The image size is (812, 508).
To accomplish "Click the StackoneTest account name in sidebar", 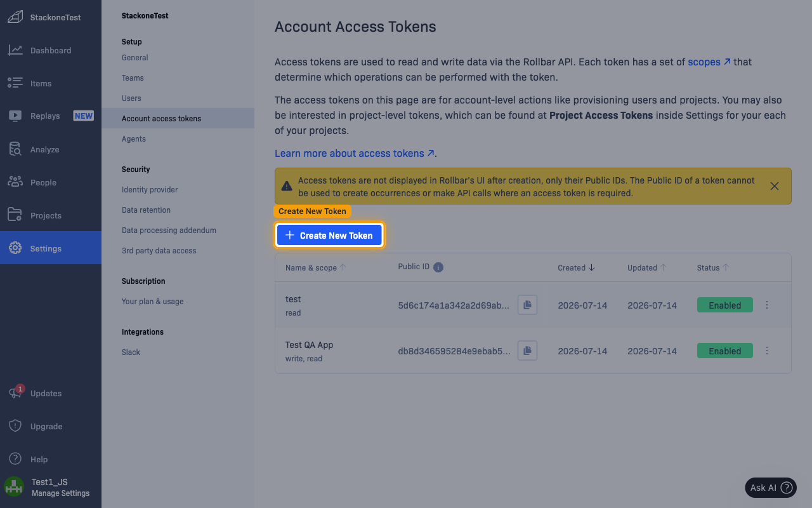I will tap(56, 18).
